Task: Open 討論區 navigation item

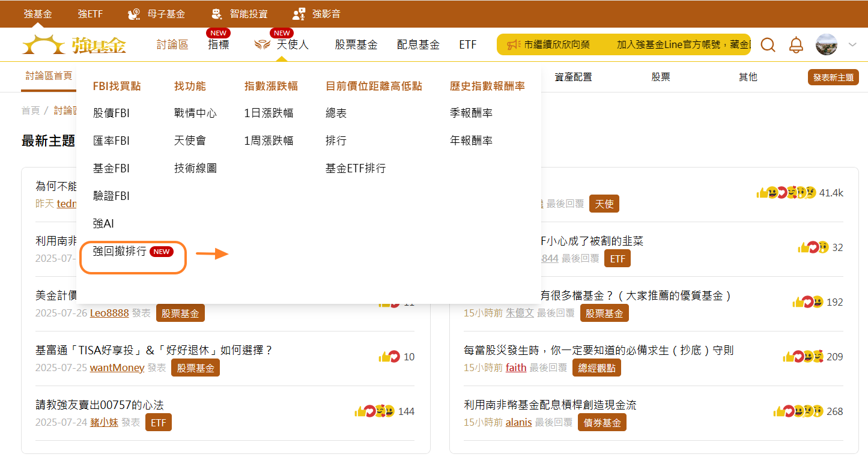Action: [x=172, y=44]
